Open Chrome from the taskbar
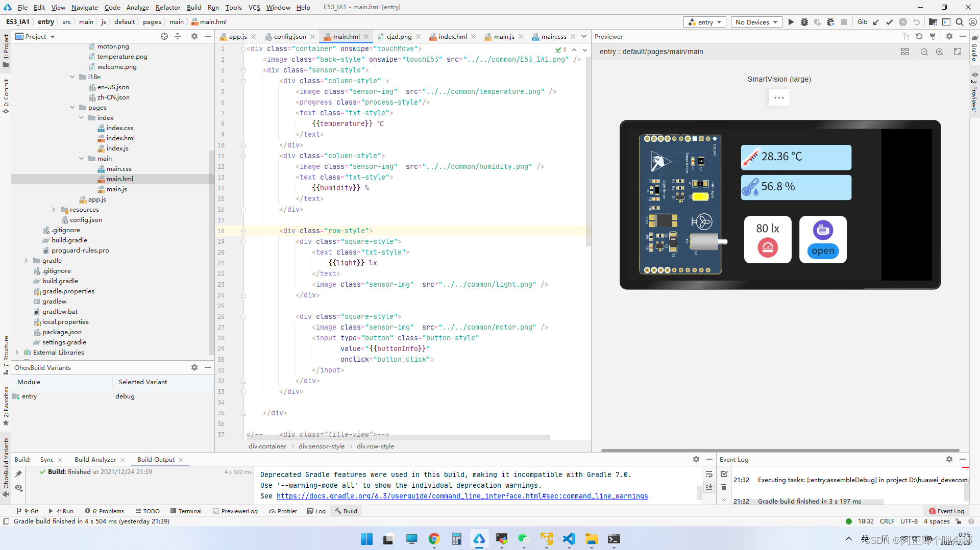The width and height of the screenshot is (980, 550). click(434, 539)
